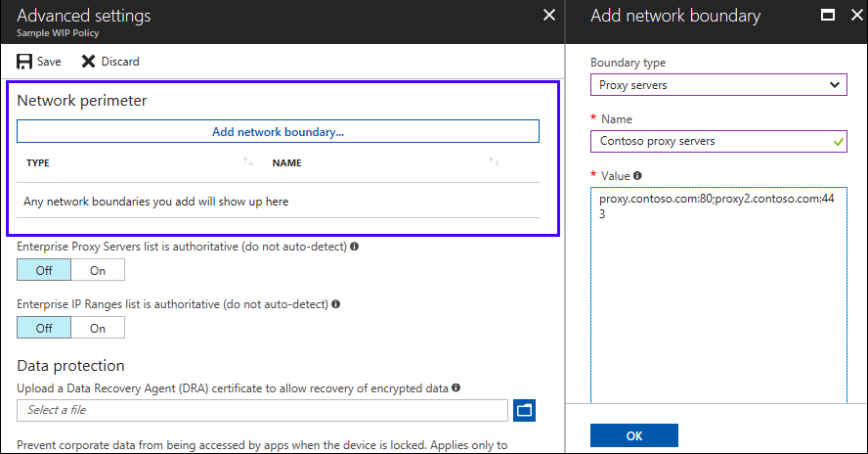The image size is (868, 454).
Task: Click the Save disk icon
Action: [24, 62]
